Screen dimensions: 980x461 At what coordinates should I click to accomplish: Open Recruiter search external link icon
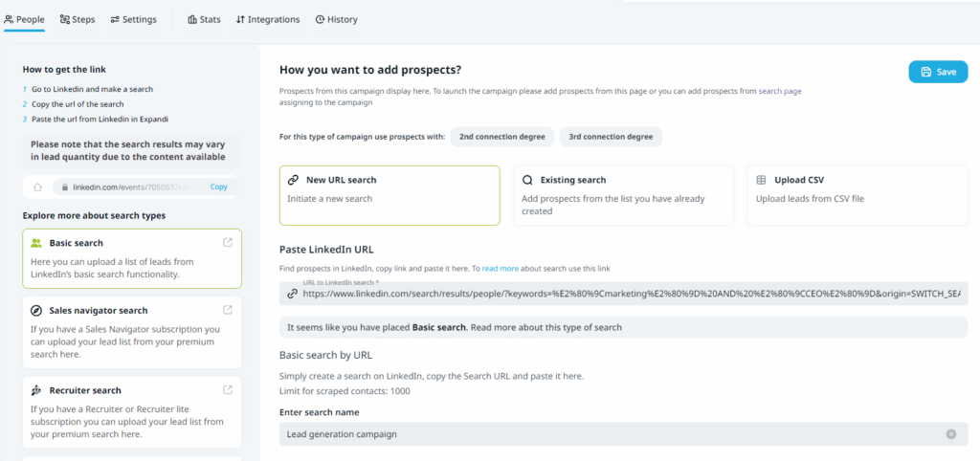click(227, 389)
